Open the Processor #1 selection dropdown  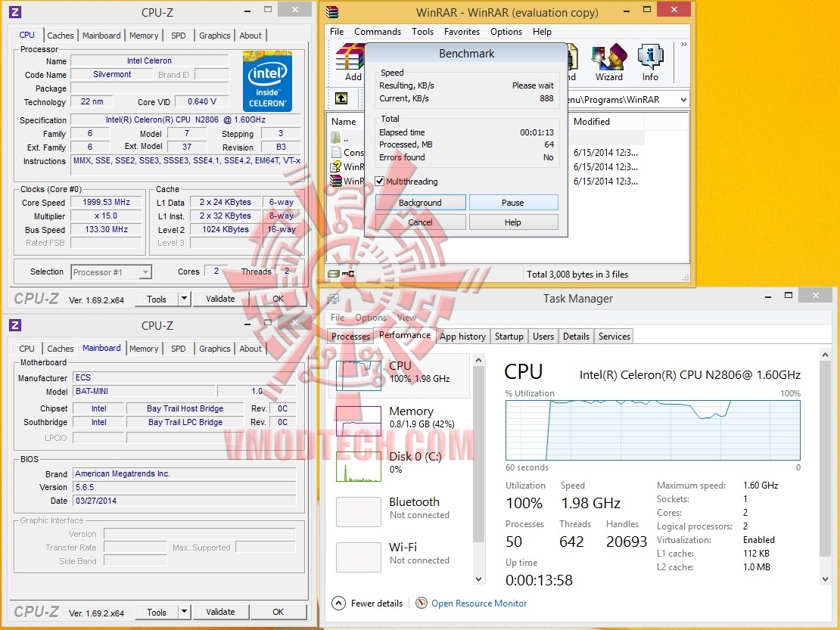pos(145,272)
